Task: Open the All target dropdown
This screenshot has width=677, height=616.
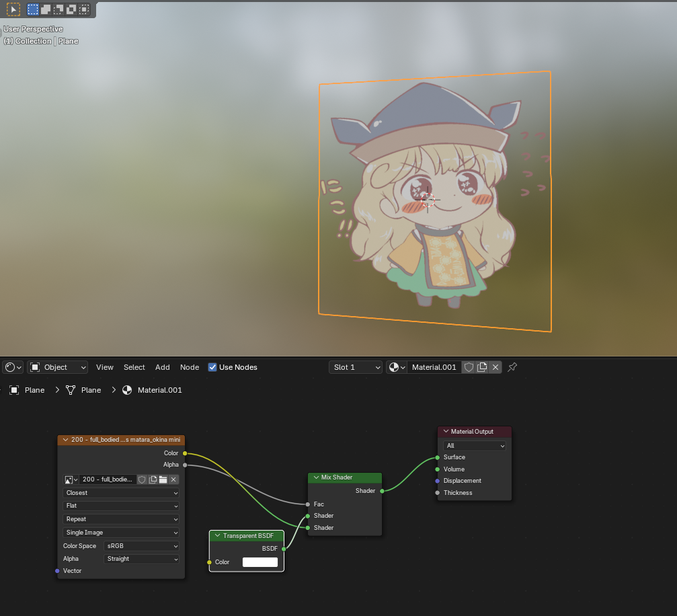Action: point(474,446)
